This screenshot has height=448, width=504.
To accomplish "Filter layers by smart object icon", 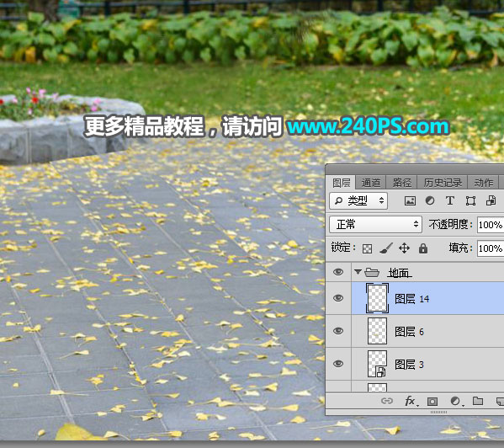I will 491,200.
